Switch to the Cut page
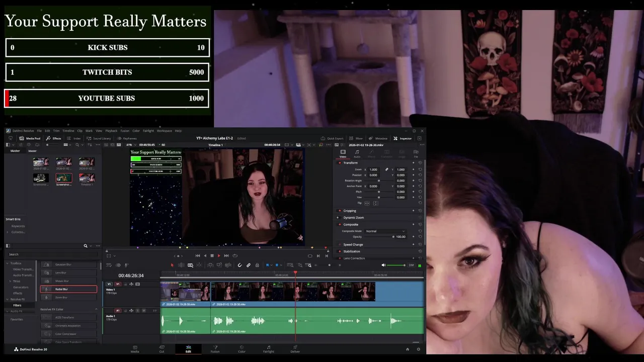The image size is (644, 362). click(x=162, y=349)
